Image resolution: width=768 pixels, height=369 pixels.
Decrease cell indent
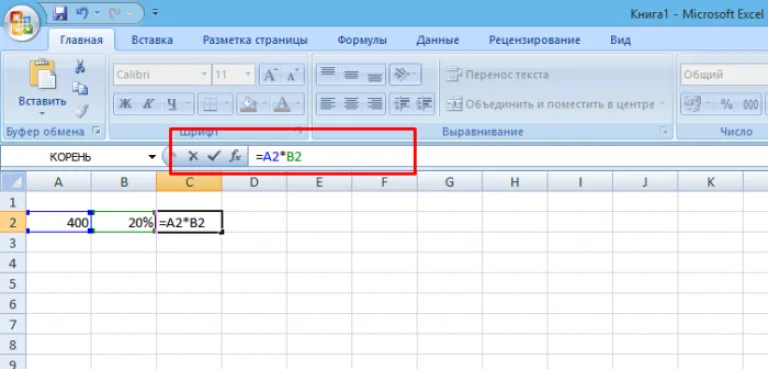402,103
